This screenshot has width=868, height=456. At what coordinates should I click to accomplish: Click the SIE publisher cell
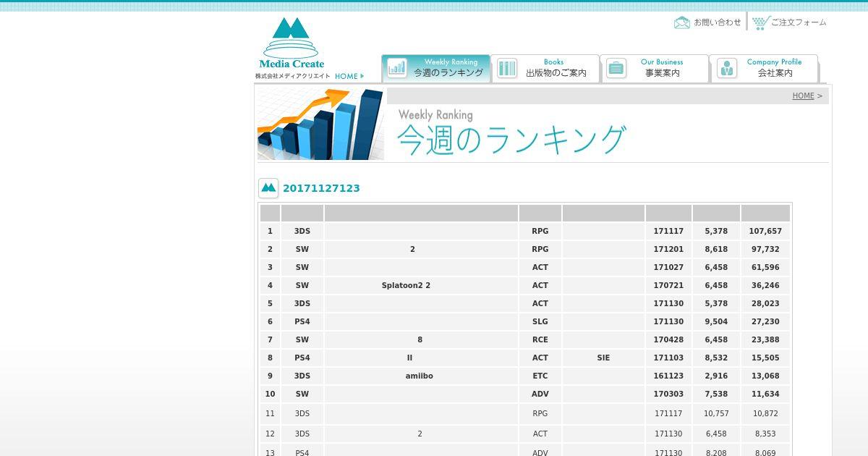coord(603,358)
